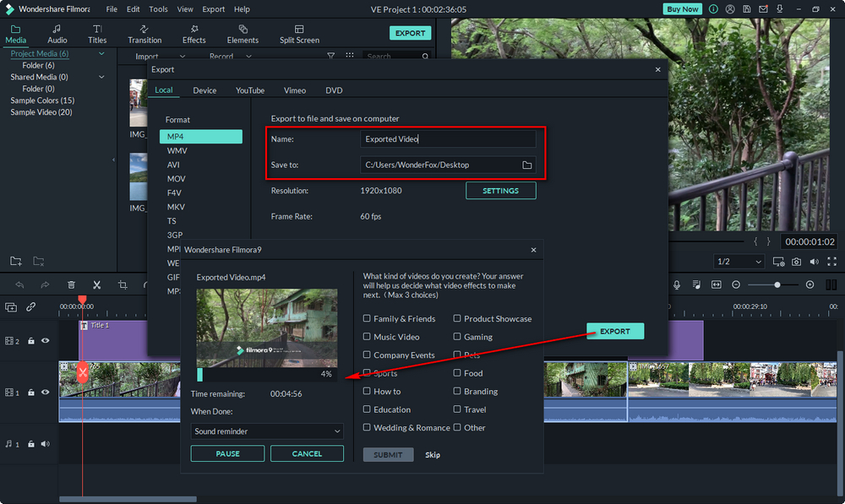845x504 pixels.
Task: Open the Titles panel icon
Action: tap(97, 29)
